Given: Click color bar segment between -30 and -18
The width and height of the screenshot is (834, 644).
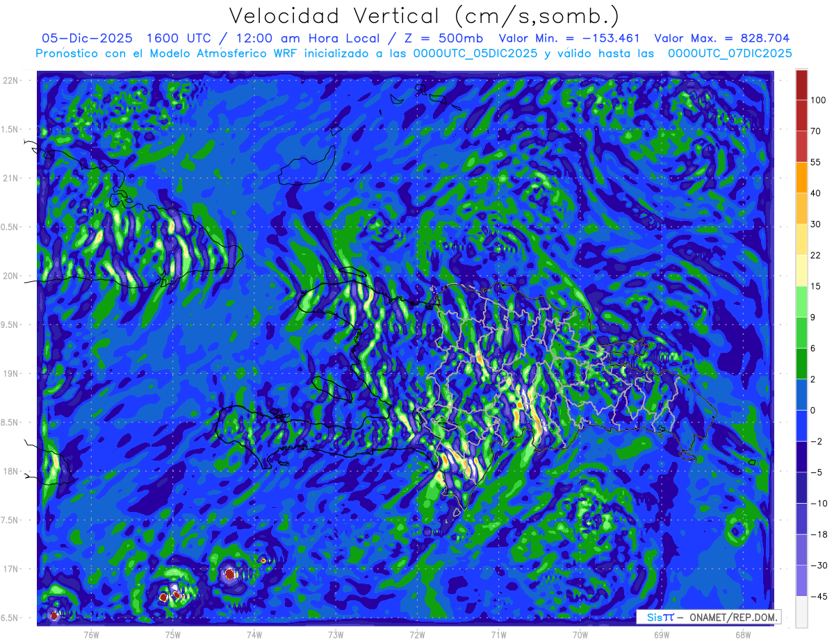Looking at the screenshot, I should (x=801, y=549).
